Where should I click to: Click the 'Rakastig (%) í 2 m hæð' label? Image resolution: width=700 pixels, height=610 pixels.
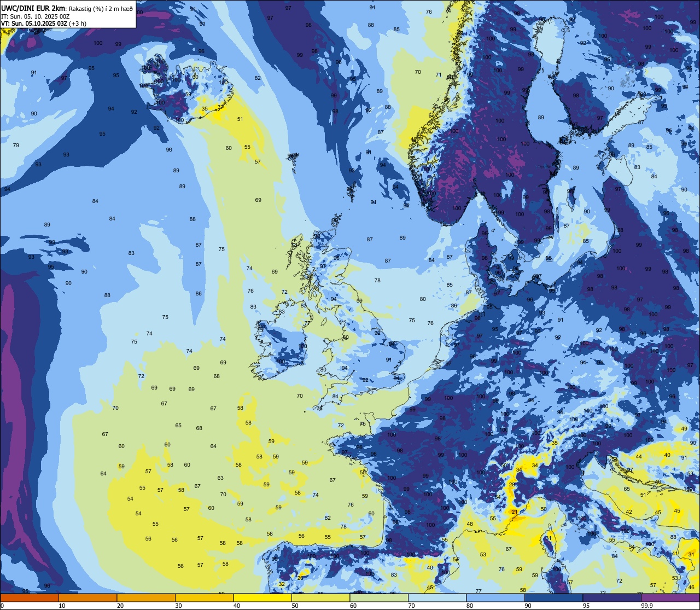[x=101, y=9]
